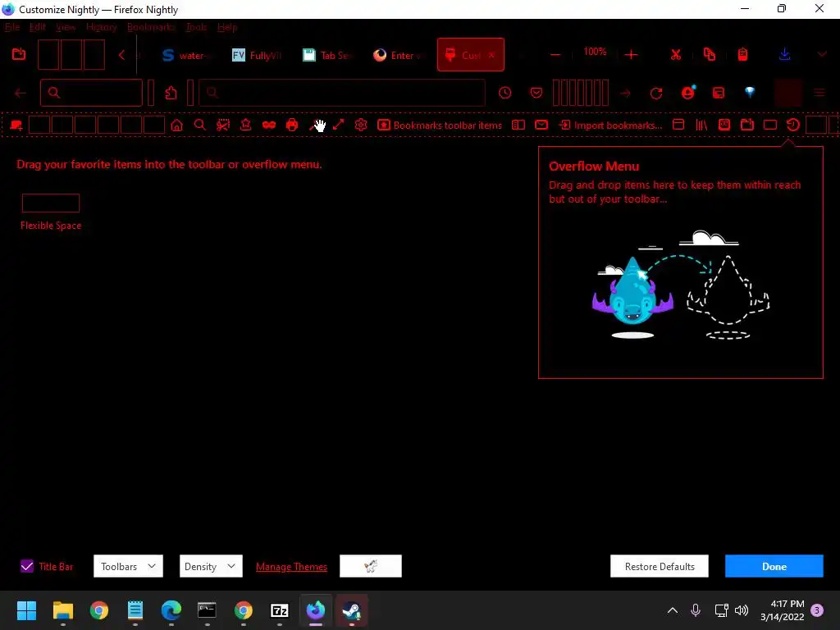Select the Flexible Space item

[51, 212]
